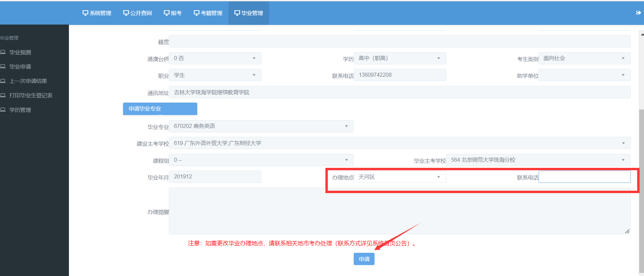This screenshot has width=644, height=276.
Task: Click monitor icon beside 报考
Action: tap(166, 13)
